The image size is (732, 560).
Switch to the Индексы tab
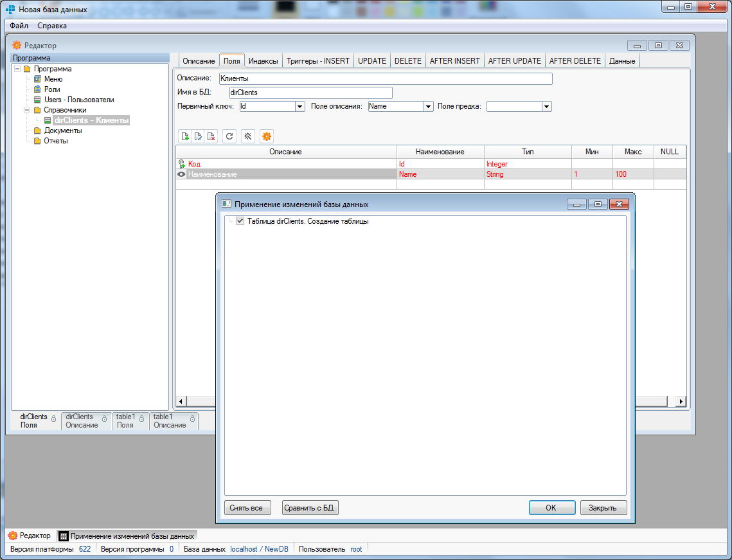(263, 61)
